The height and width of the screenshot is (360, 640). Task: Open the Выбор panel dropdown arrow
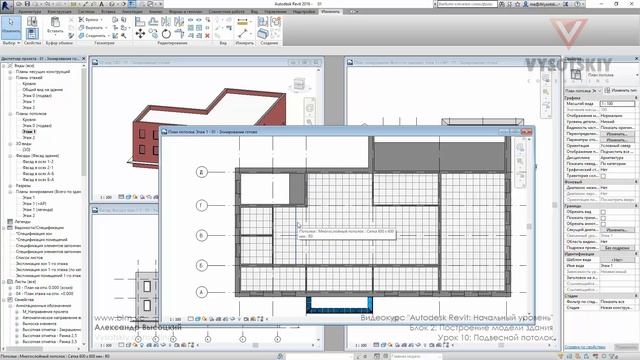click(x=18, y=43)
